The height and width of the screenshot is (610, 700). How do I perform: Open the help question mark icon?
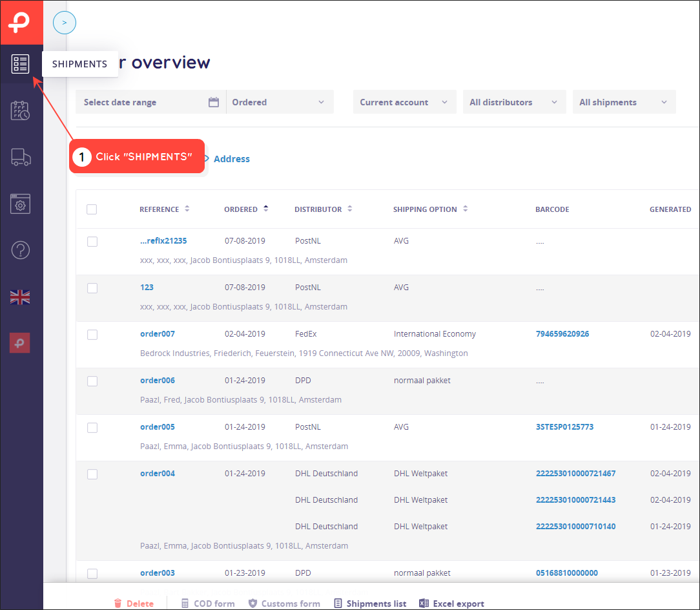[x=20, y=250]
